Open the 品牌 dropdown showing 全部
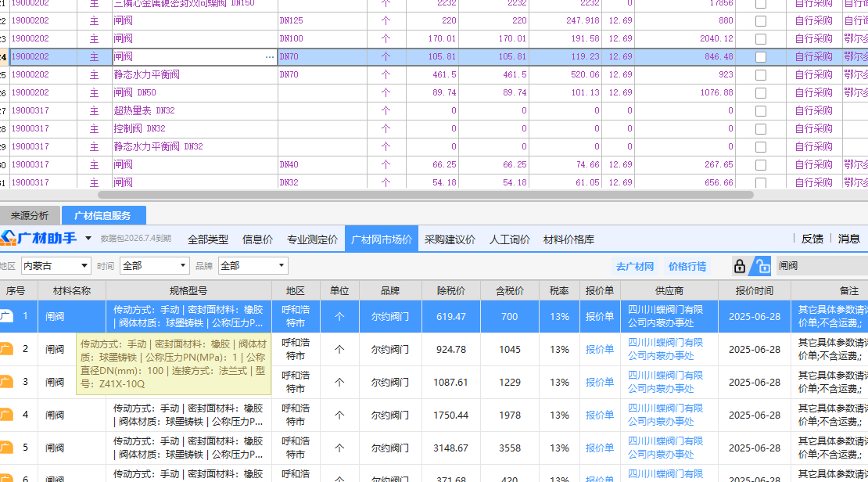The height and width of the screenshot is (482, 868). tap(253, 266)
